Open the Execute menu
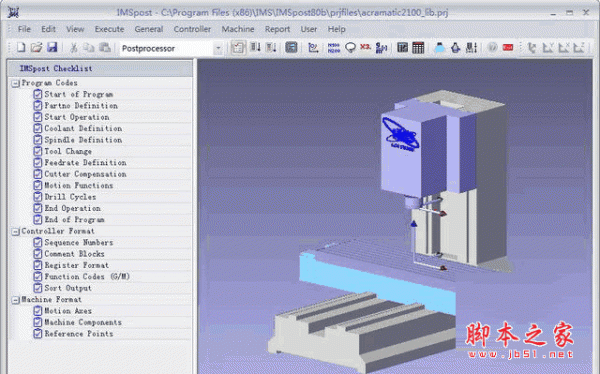This screenshot has width=600, height=374. [x=109, y=29]
